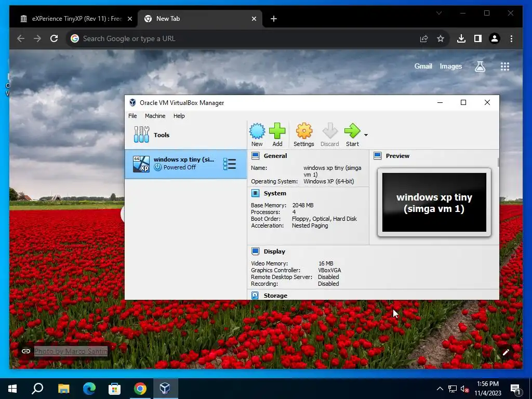Viewport: 532px width, 399px height.
Task: Open Chrome downloads icon
Action: 461,38
